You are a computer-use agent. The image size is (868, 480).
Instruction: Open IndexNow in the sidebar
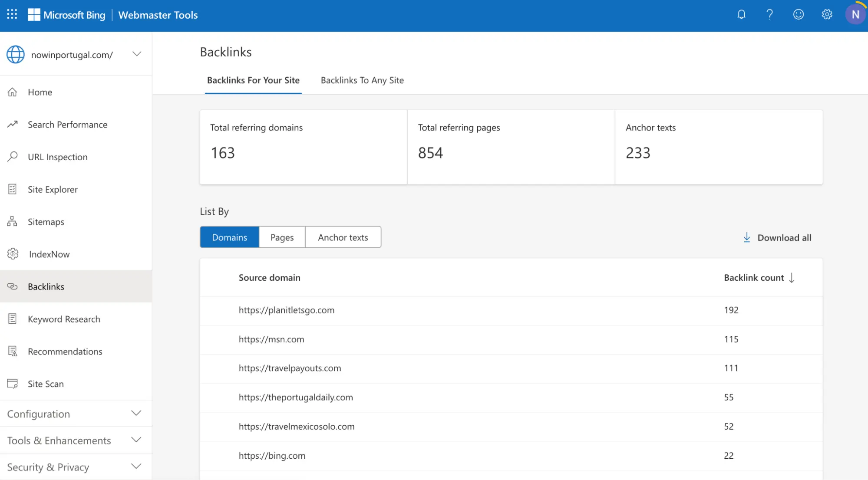[76, 254]
